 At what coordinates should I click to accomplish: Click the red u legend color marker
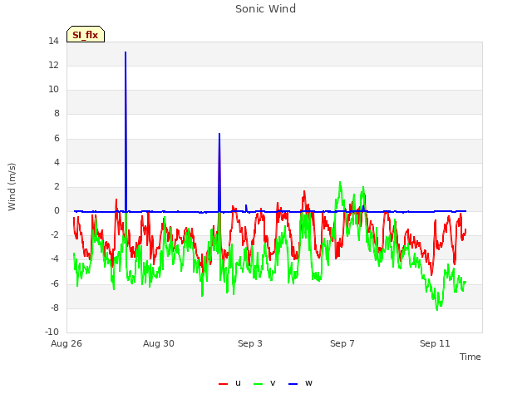point(223,384)
